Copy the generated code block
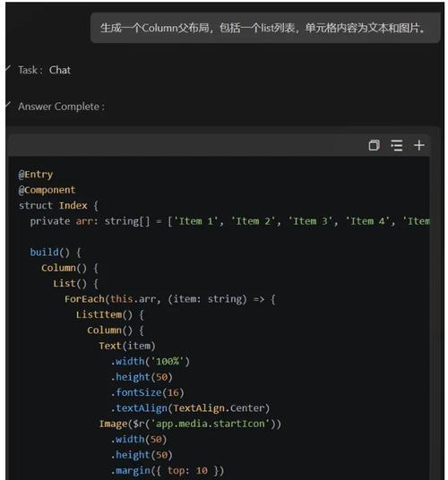This screenshot has height=480, width=448. [374, 145]
